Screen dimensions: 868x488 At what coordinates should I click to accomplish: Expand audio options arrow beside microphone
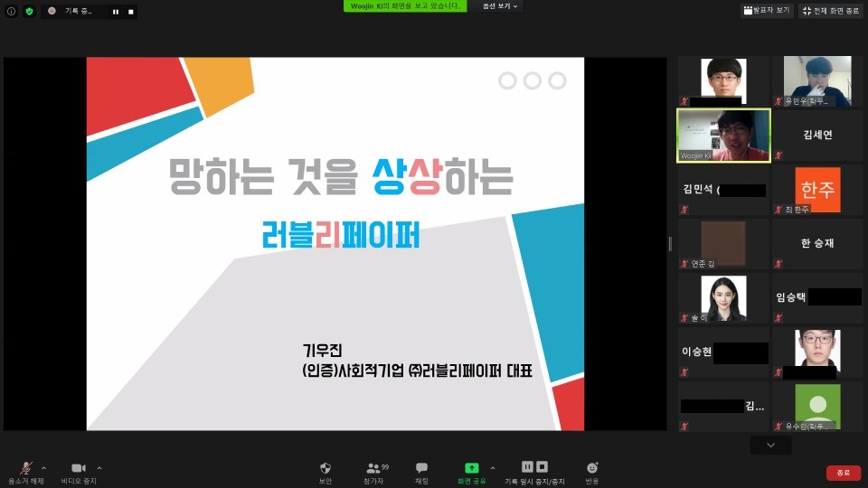[x=43, y=468]
